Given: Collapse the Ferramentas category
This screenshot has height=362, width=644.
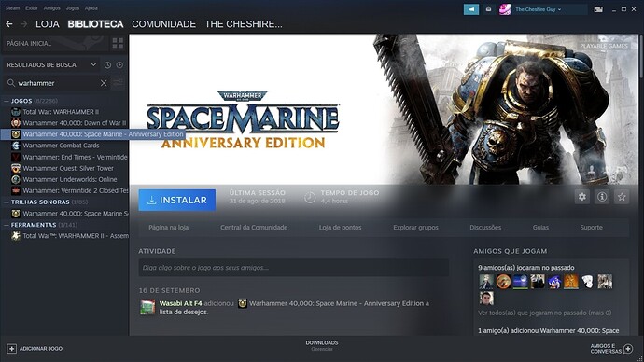Looking at the screenshot, I should [7, 225].
